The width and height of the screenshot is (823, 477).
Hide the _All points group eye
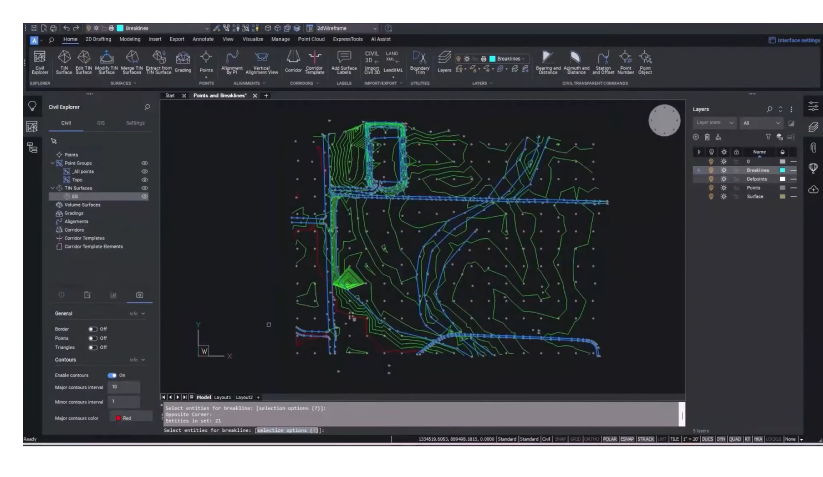pos(144,172)
